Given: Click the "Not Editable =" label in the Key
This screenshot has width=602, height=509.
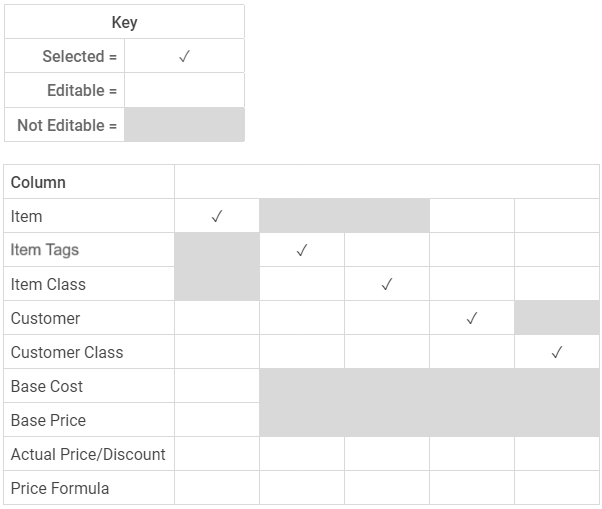Looking at the screenshot, I should (x=67, y=125).
